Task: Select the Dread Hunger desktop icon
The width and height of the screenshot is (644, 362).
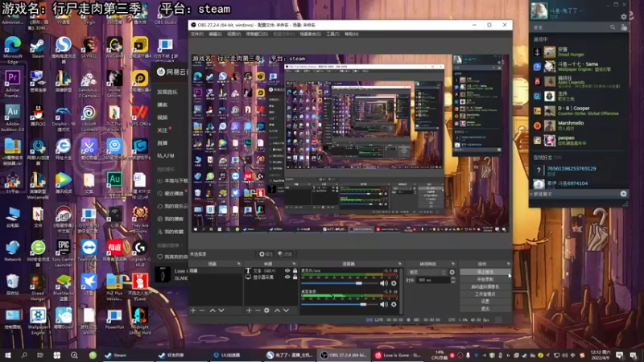Action: [x=38, y=287]
